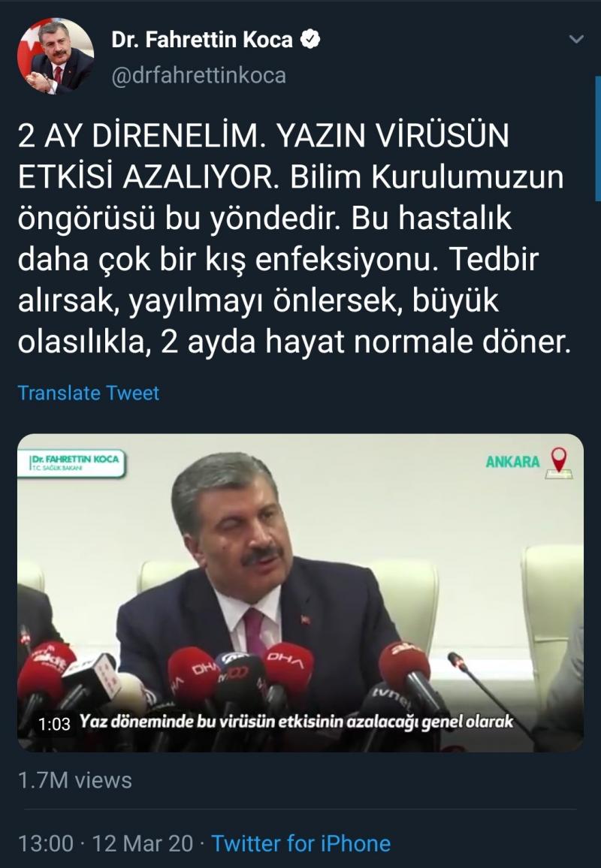This screenshot has width=601, height=868.
Task: Click the ANKARA label in the video
Action: tap(512, 462)
